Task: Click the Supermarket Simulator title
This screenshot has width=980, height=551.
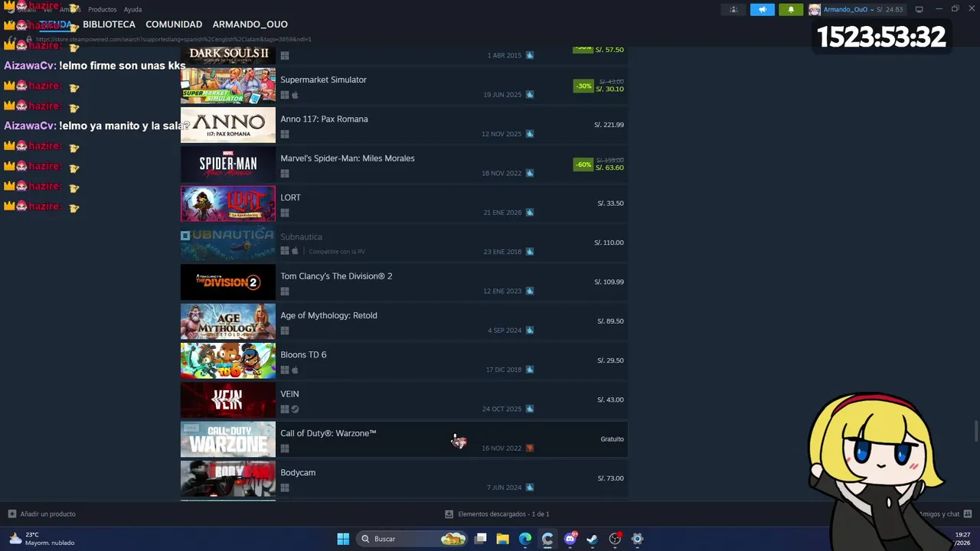Action: point(323,80)
